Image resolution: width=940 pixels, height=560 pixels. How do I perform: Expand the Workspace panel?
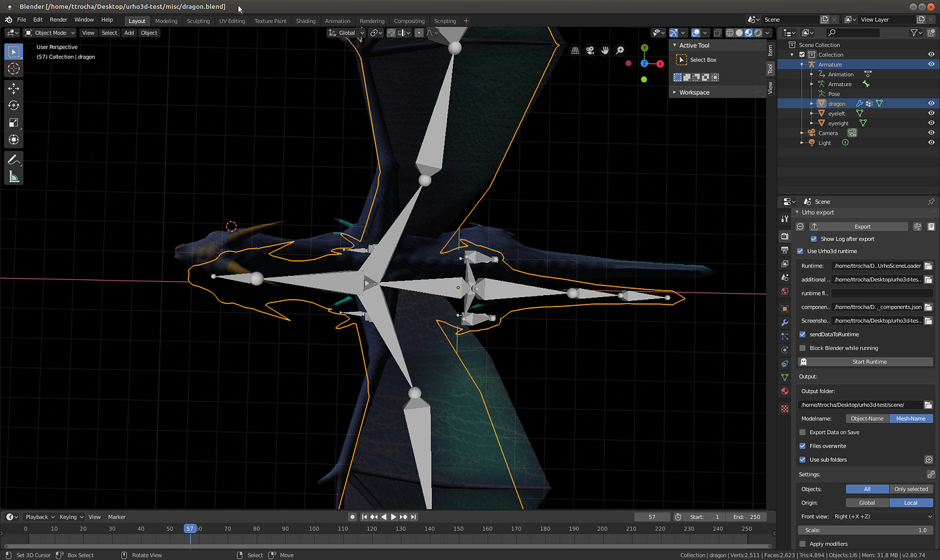[675, 92]
